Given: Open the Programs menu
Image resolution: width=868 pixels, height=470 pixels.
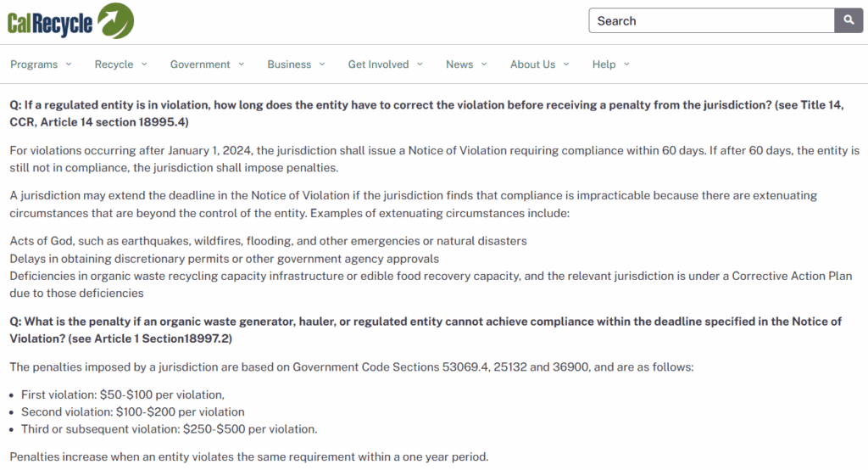Looking at the screenshot, I should (x=34, y=64).
